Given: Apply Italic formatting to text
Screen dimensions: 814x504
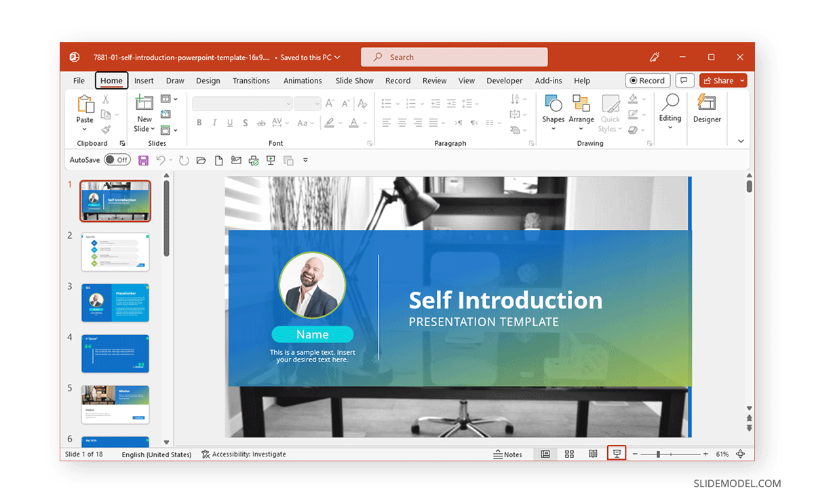Looking at the screenshot, I should (214, 123).
